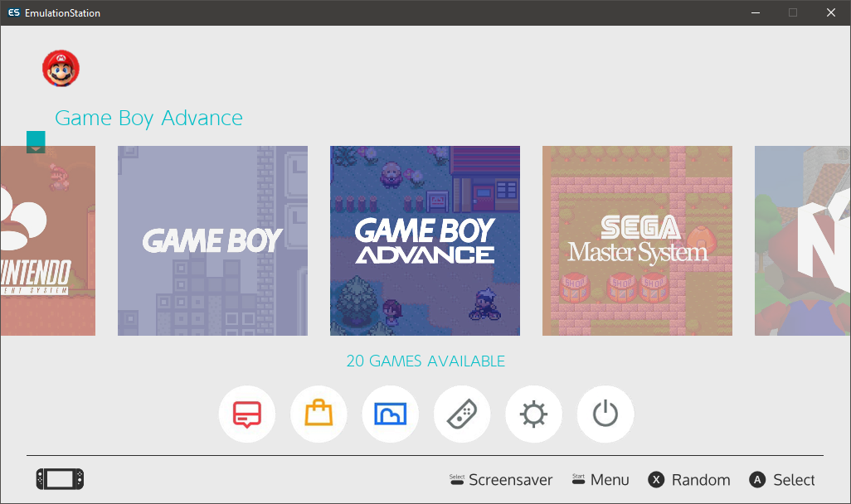
Task: Select the Sega Master System tile
Action: pyautogui.click(x=637, y=240)
